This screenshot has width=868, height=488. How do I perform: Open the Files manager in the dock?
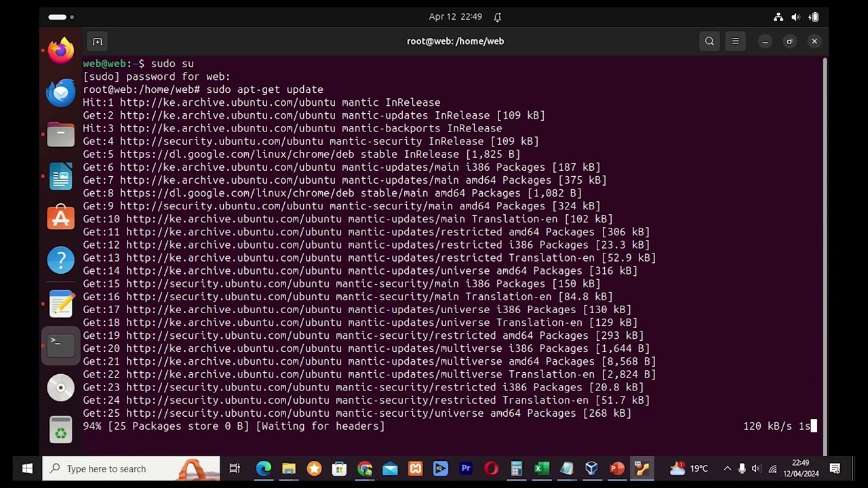(x=61, y=135)
